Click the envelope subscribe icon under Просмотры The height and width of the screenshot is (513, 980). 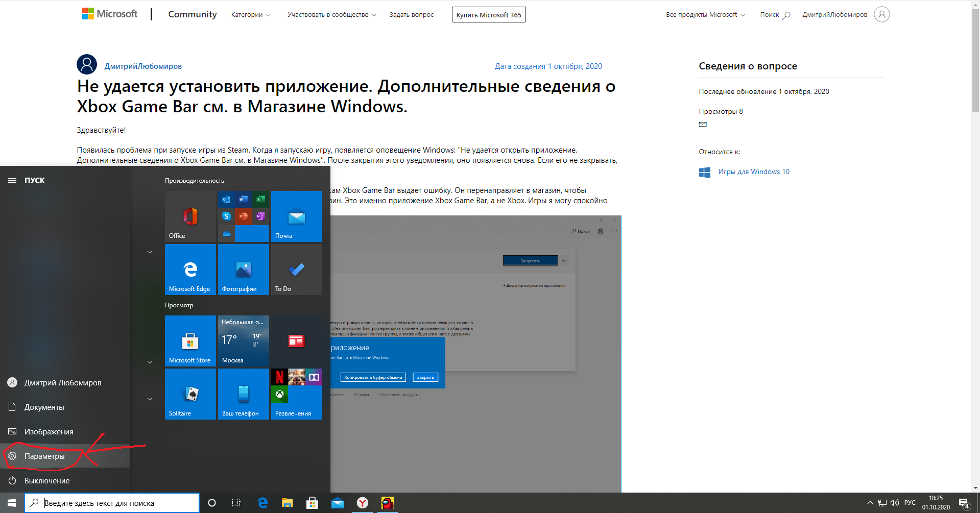703,124
